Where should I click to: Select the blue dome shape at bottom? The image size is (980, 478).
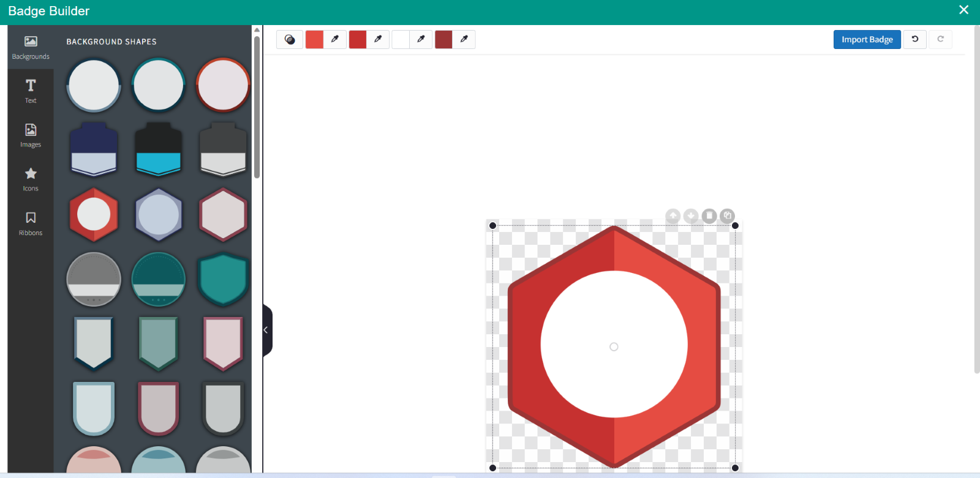click(159, 460)
